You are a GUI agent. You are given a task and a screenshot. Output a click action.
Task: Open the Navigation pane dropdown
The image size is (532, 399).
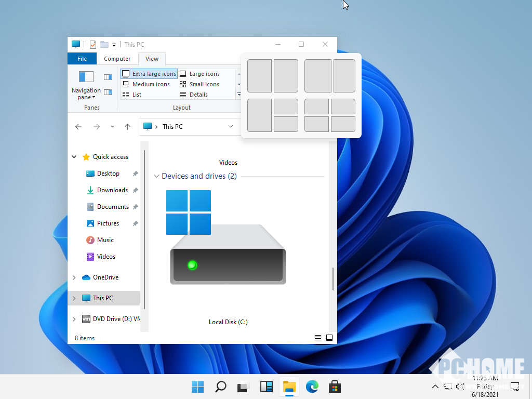pos(86,94)
